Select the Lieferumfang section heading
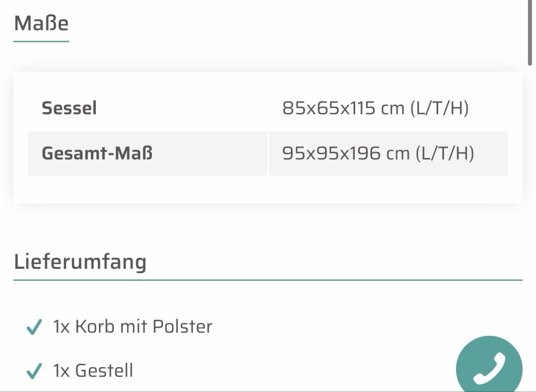Viewport: 536px width, 392px height. [x=80, y=262]
